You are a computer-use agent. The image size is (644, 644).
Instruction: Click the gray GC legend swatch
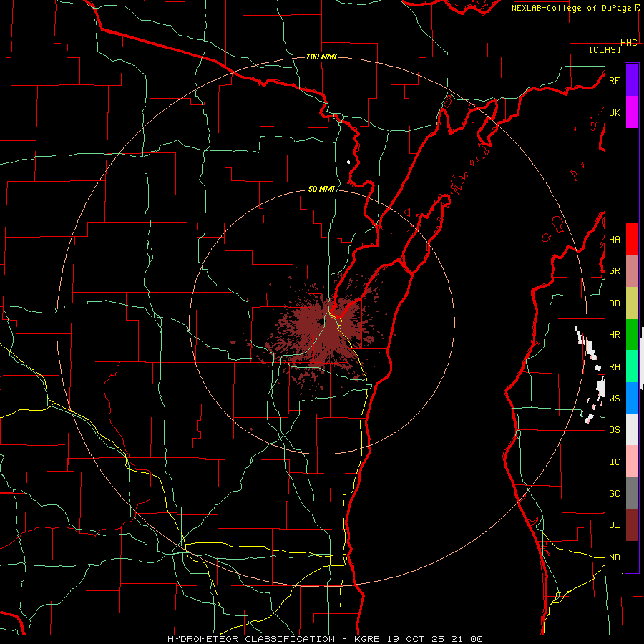click(632, 493)
